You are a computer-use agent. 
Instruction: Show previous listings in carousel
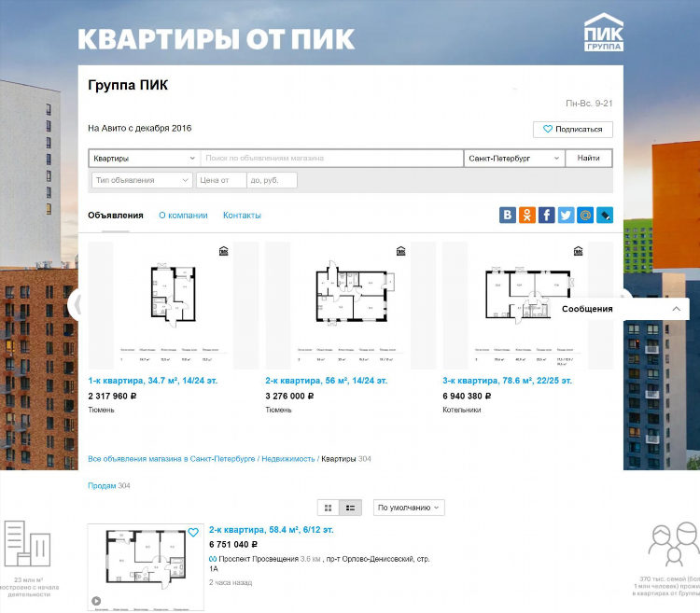pos(77,305)
